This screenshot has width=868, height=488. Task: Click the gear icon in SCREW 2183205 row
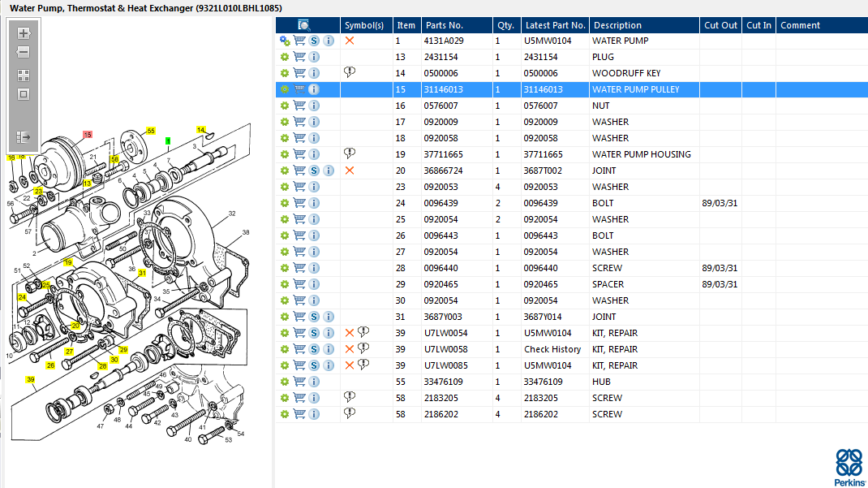285,398
